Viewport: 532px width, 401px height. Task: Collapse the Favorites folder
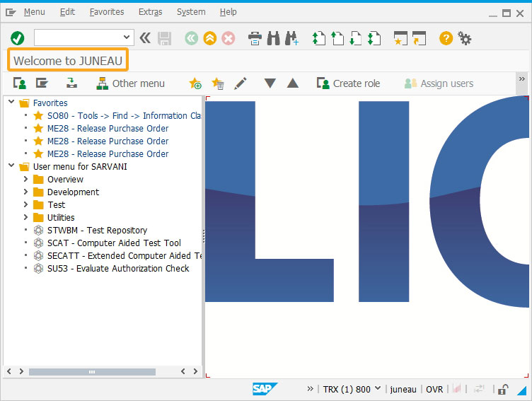(x=11, y=102)
